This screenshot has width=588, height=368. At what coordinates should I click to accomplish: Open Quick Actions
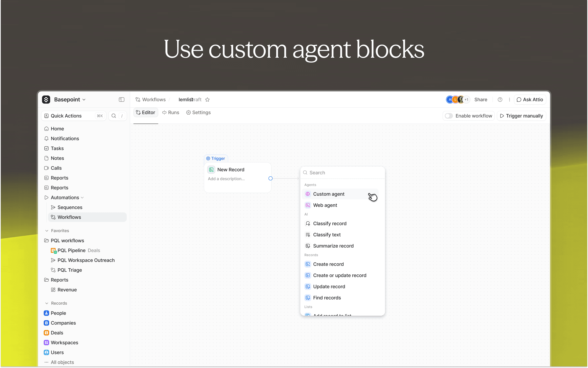coord(74,116)
